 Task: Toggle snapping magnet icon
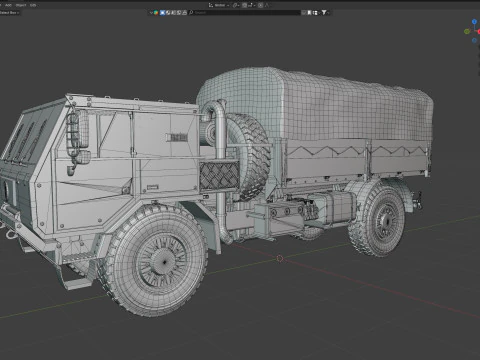point(244,5)
